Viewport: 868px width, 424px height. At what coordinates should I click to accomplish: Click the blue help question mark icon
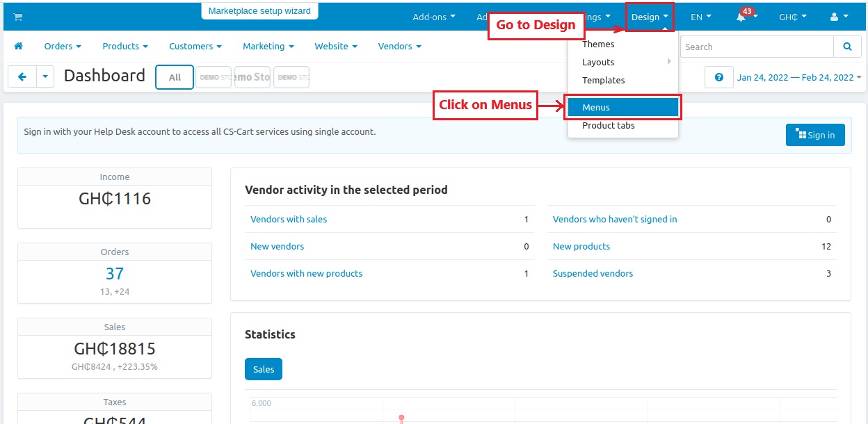pyautogui.click(x=719, y=77)
